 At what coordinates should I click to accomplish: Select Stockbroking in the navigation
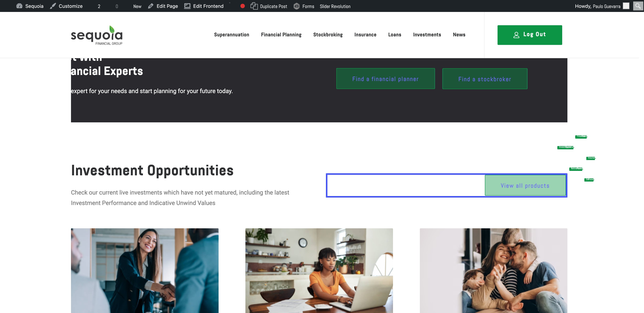[x=328, y=35]
